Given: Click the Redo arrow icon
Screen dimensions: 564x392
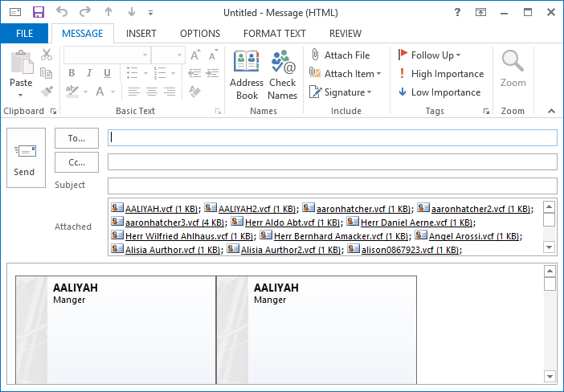Looking at the screenshot, I should pyautogui.click(x=85, y=12).
